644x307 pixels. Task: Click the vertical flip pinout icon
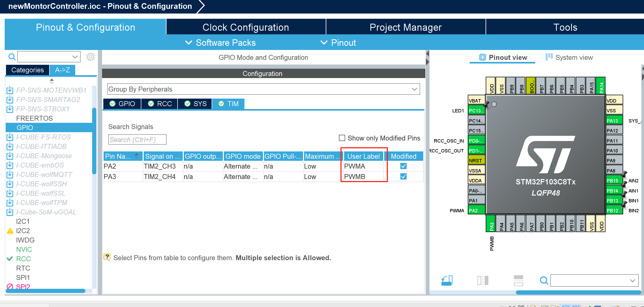point(518,280)
